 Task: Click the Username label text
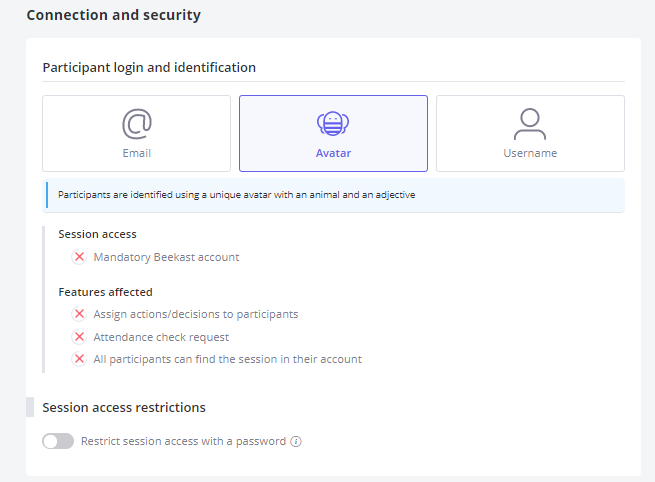click(530, 153)
